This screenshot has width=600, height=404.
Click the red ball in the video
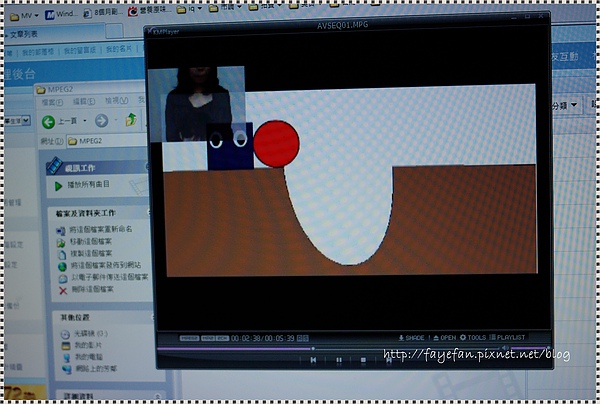coord(276,144)
